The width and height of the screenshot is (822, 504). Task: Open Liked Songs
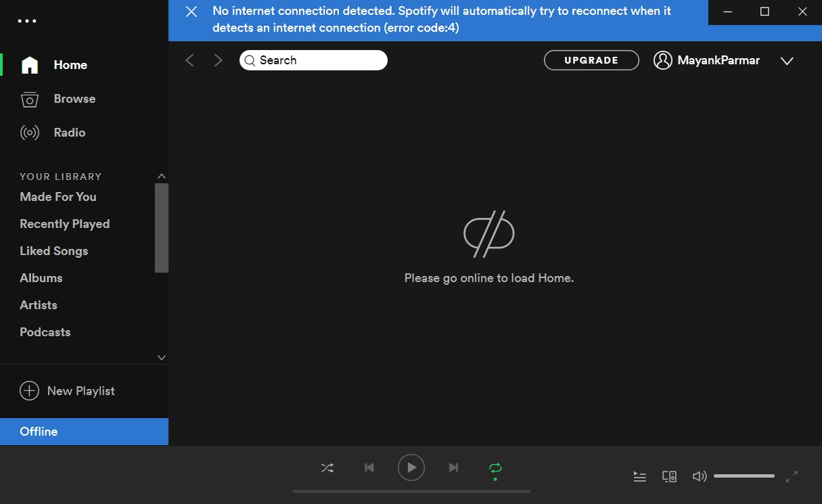[54, 251]
